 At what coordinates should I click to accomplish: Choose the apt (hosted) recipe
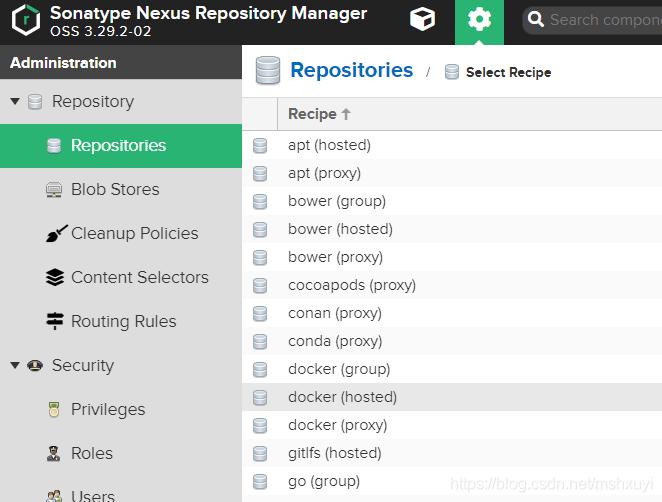[452, 145]
